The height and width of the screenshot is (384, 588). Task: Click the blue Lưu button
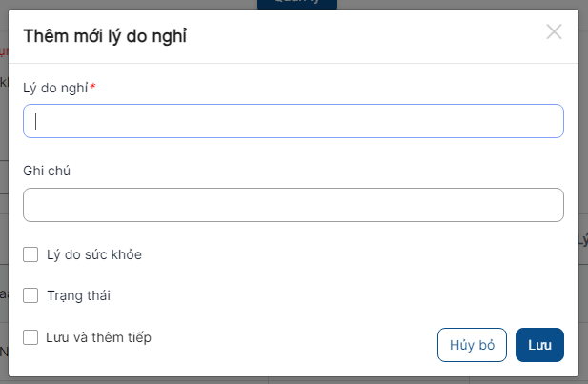(539, 345)
